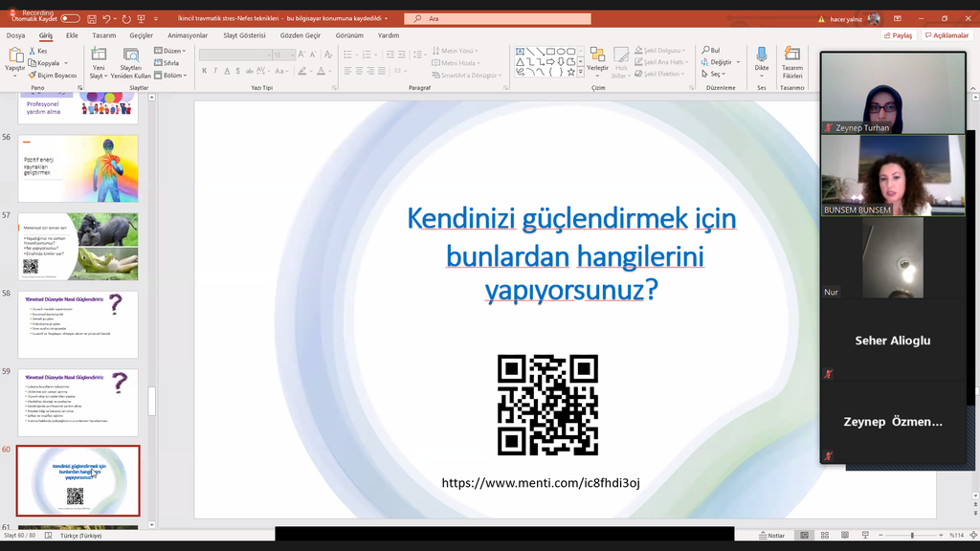Select slide 58 thumbnail
The width and height of the screenshot is (980, 551).
point(78,324)
